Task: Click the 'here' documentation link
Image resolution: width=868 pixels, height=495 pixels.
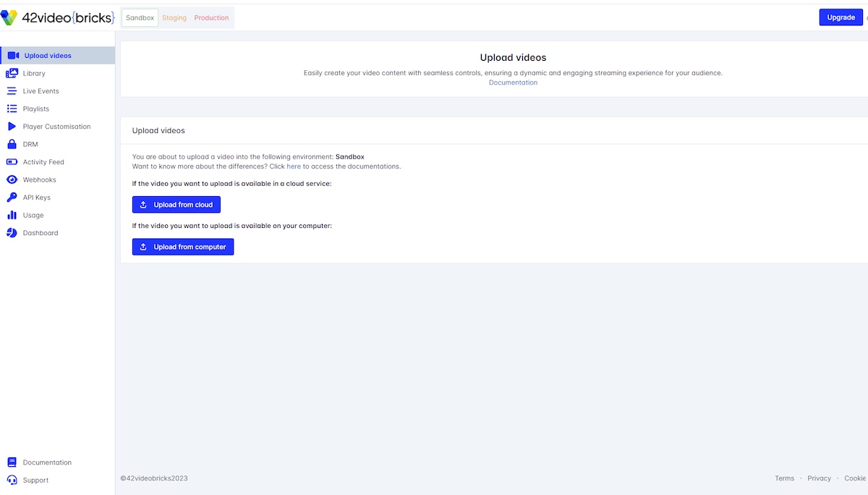Action: coord(294,166)
